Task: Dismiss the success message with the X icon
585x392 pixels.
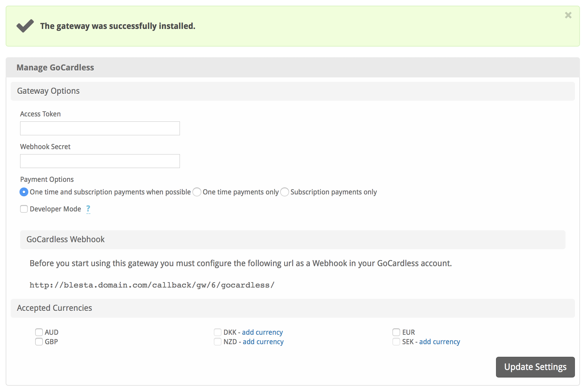Action: coord(568,15)
